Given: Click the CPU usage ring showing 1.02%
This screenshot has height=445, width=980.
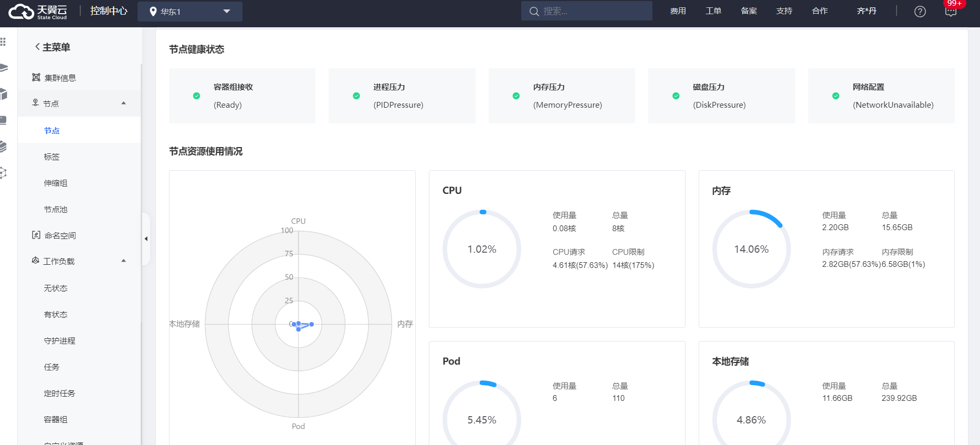Looking at the screenshot, I should pos(482,249).
